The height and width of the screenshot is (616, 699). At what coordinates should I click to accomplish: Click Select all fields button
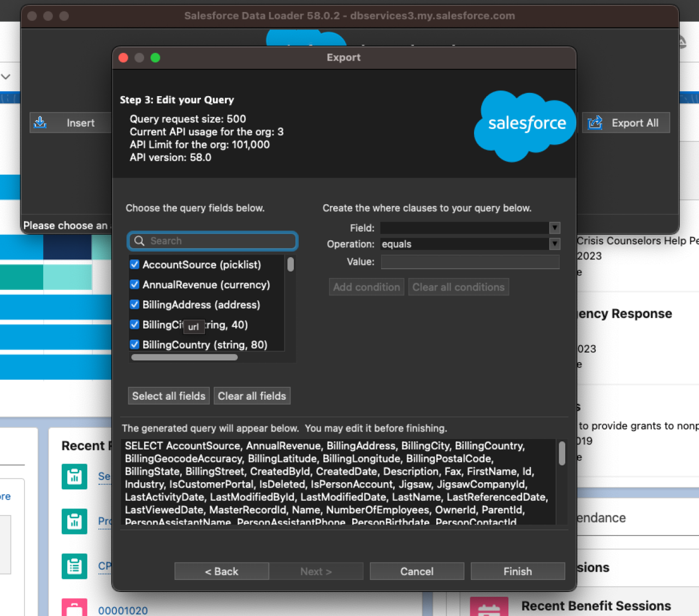point(169,396)
